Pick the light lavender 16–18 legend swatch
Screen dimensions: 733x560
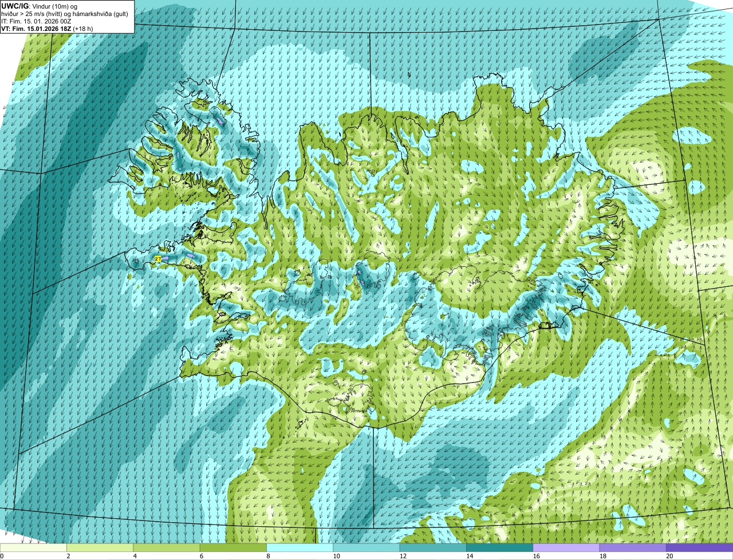tap(566, 547)
